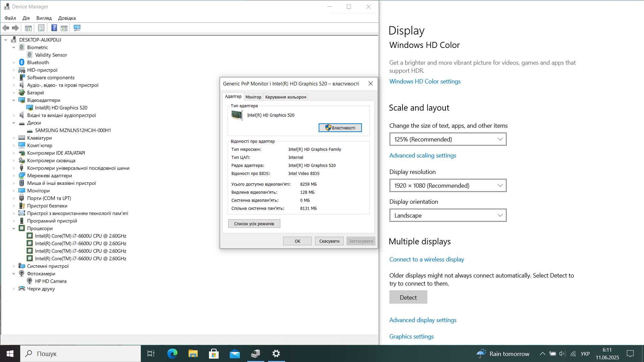Click the Settings gear taskbar icon
The height and width of the screenshot is (362, 644).
[276, 353]
